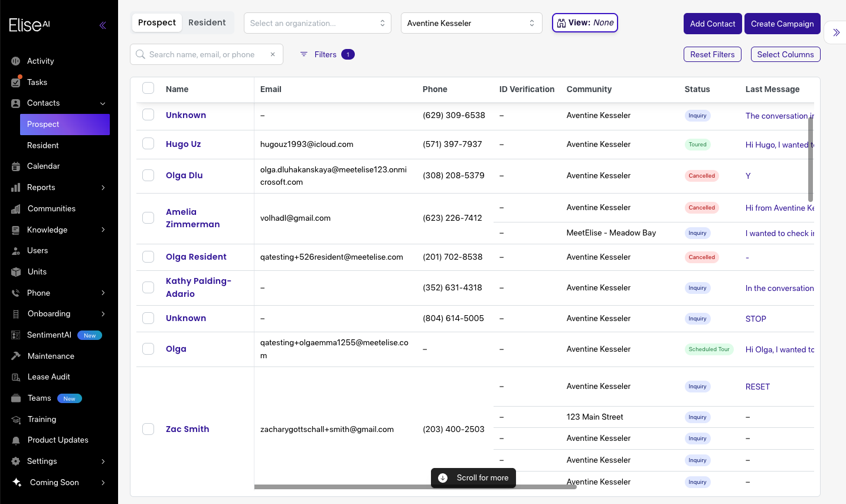The image size is (846, 504).
Task: Click the Coming Soon sparkle icon
Action: pyautogui.click(x=17, y=482)
